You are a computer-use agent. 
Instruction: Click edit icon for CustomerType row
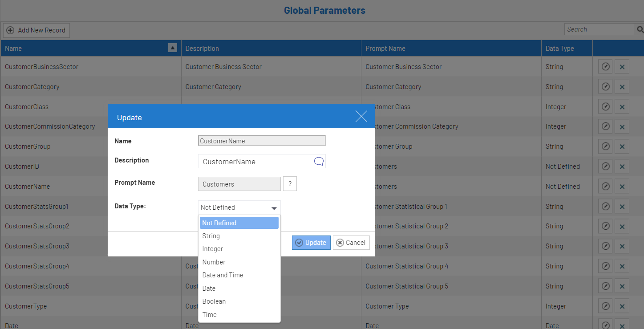[605, 306]
